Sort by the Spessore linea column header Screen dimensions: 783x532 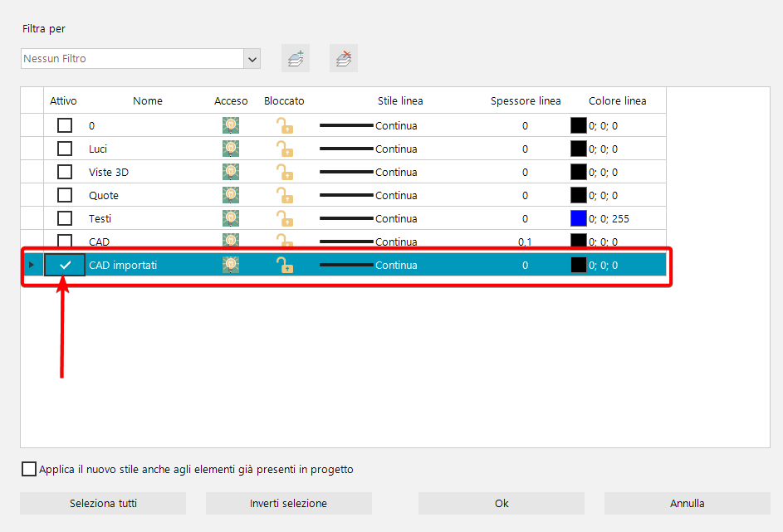526,100
